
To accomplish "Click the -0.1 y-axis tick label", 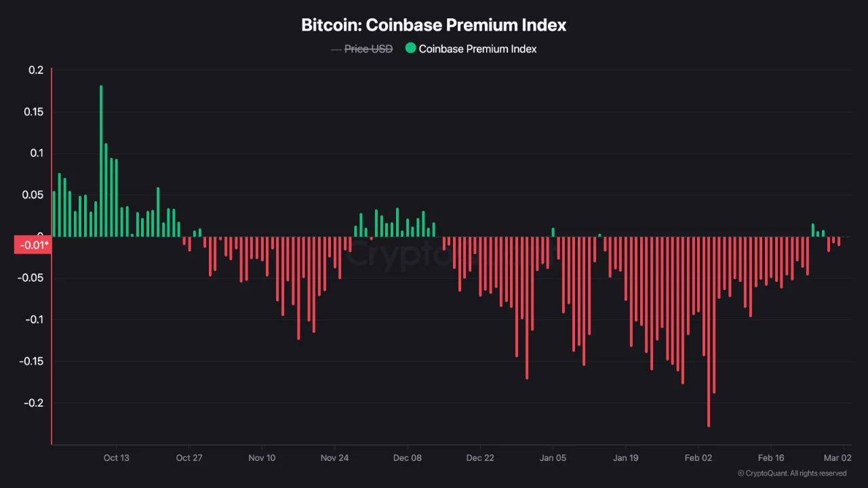I will click(34, 320).
